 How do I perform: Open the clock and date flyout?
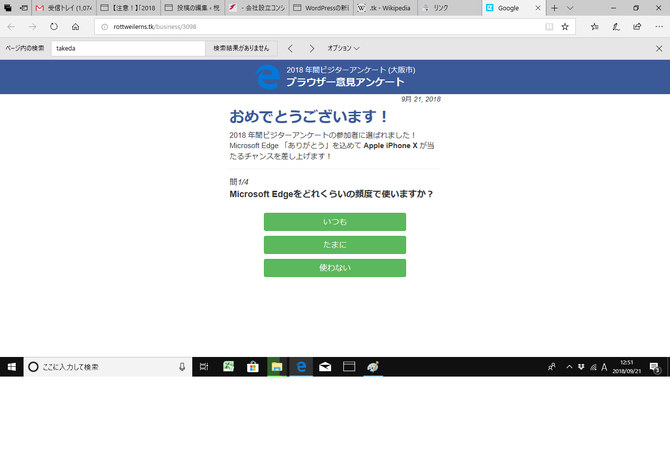(x=626, y=367)
